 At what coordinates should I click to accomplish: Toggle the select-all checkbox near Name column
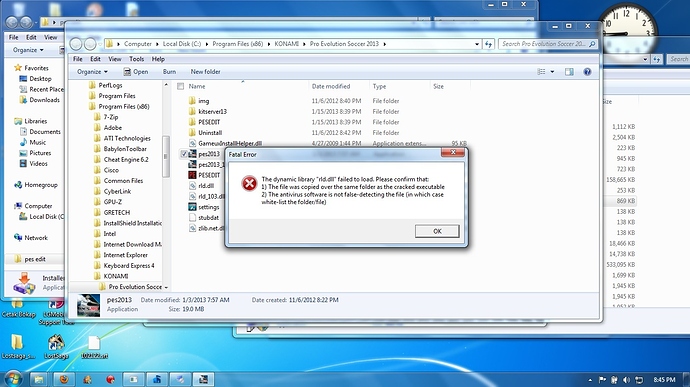(x=180, y=86)
